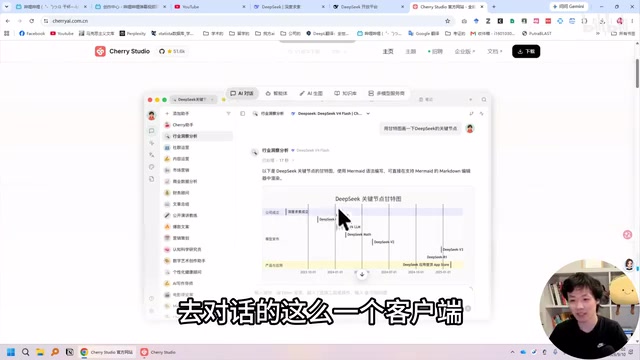Click the translate icon in the app sidebar
Image resolution: width=640 pixels, height=360 pixels.
tap(151, 155)
